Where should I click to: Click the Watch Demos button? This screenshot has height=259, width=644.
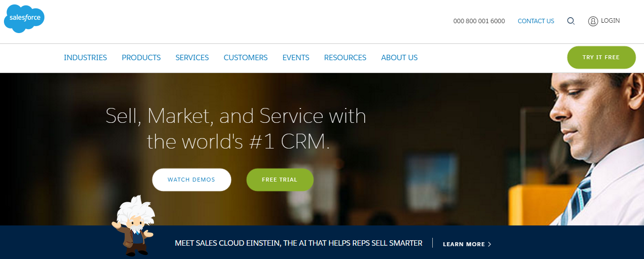click(x=191, y=180)
